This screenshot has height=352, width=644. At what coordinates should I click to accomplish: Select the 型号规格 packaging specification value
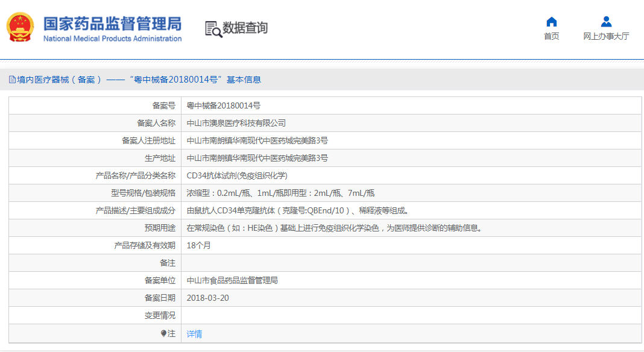pyautogui.click(x=280, y=193)
